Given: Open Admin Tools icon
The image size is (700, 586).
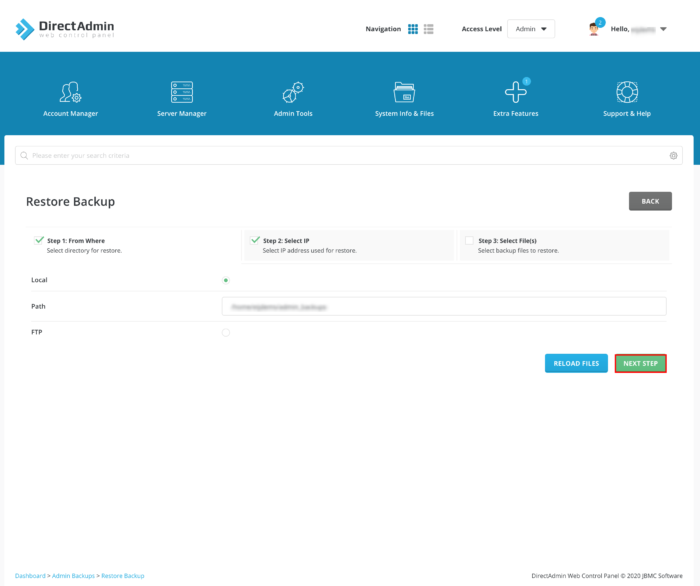Looking at the screenshot, I should [292, 93].
